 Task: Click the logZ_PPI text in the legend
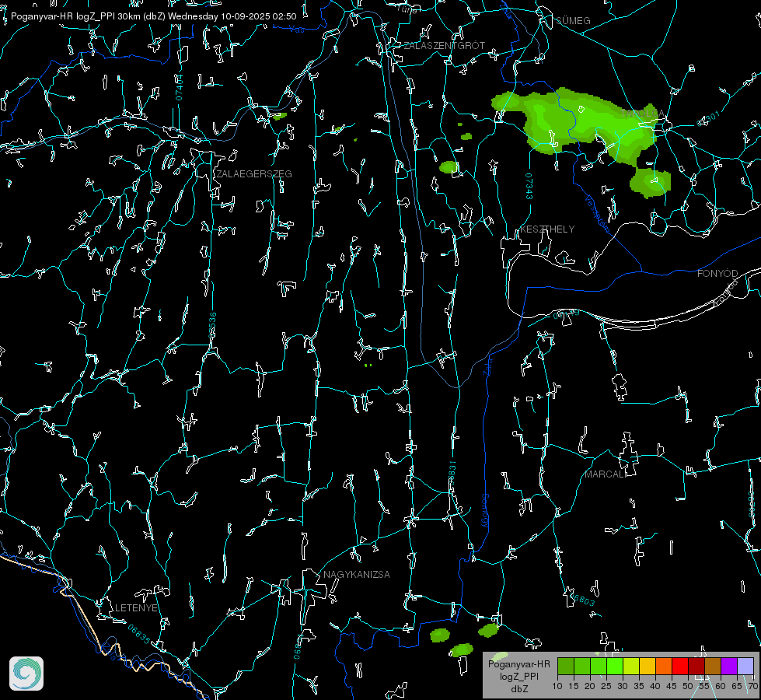click(518, 676)
